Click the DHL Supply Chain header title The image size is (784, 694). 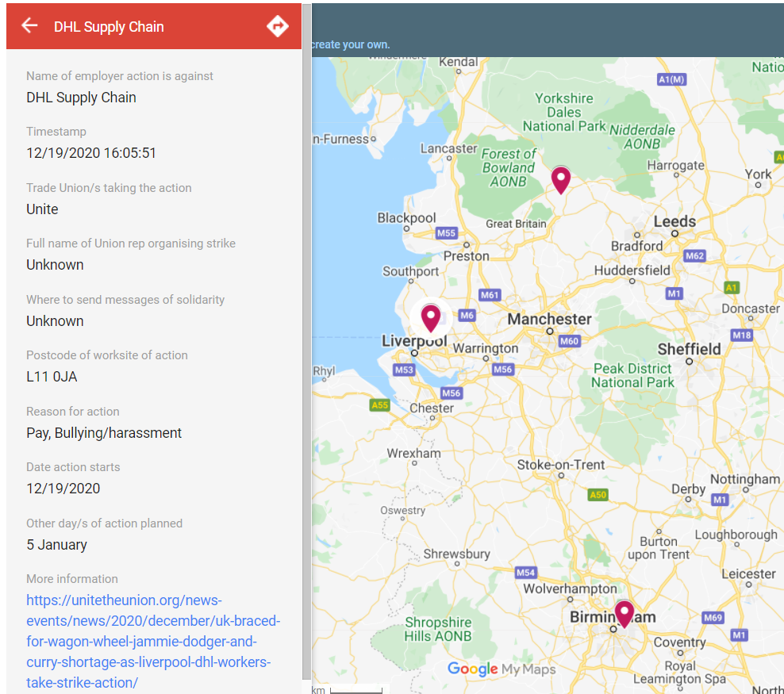point(109,26)
